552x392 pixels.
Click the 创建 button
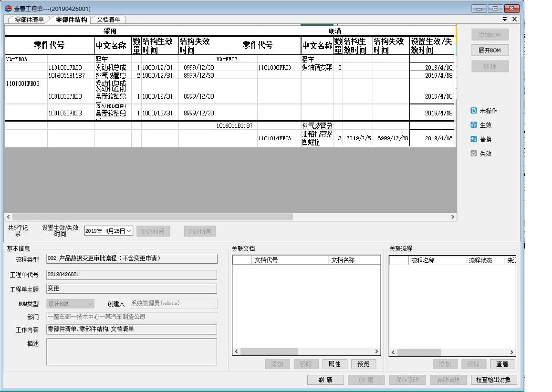pos(366,380)
